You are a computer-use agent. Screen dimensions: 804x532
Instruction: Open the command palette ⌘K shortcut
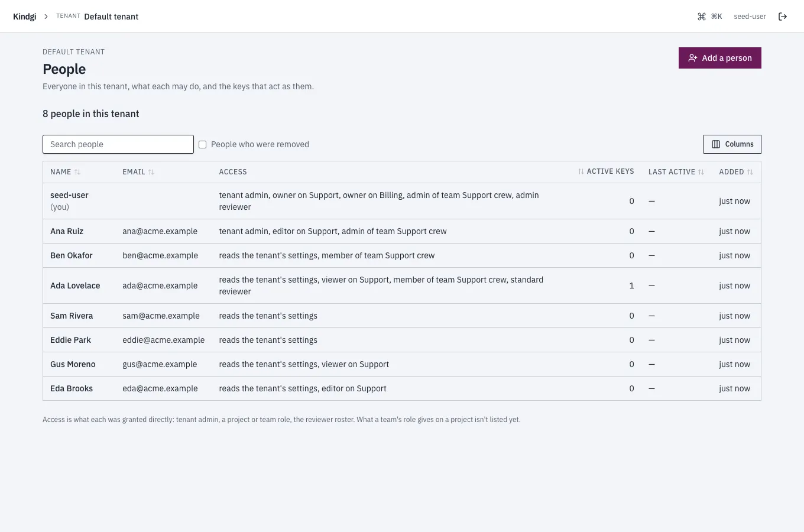tap(709, 17)
